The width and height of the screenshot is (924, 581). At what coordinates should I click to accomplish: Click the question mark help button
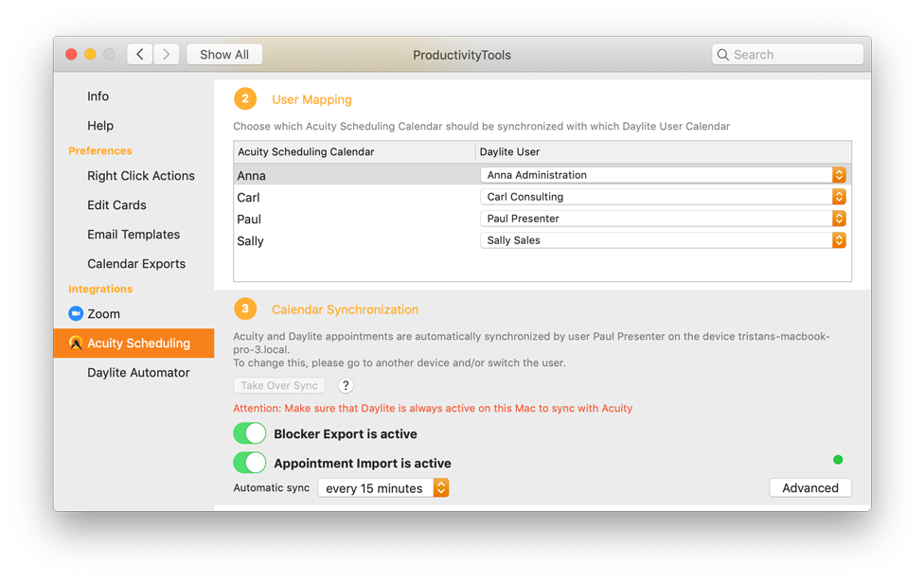pos(346,385)
